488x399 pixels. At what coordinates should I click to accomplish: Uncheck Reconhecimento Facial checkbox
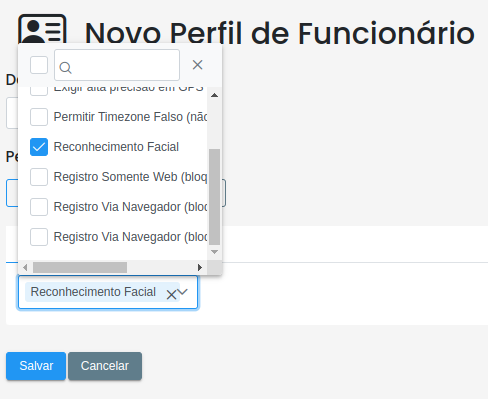(x=39, y=147)
